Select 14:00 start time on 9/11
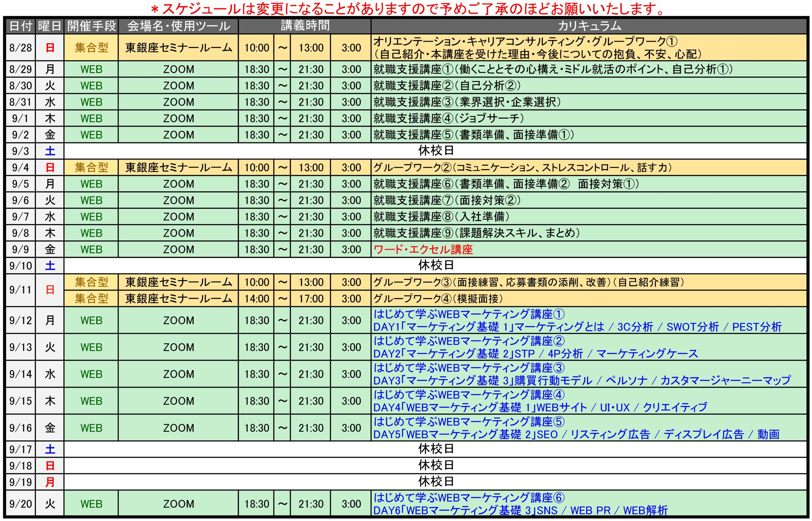 [x=256, y=298]
